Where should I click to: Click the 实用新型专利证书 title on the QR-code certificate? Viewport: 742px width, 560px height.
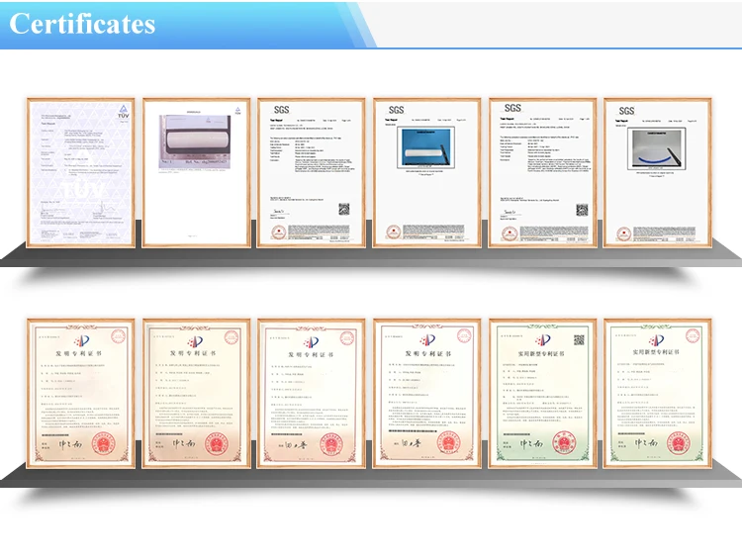point(541,353)
